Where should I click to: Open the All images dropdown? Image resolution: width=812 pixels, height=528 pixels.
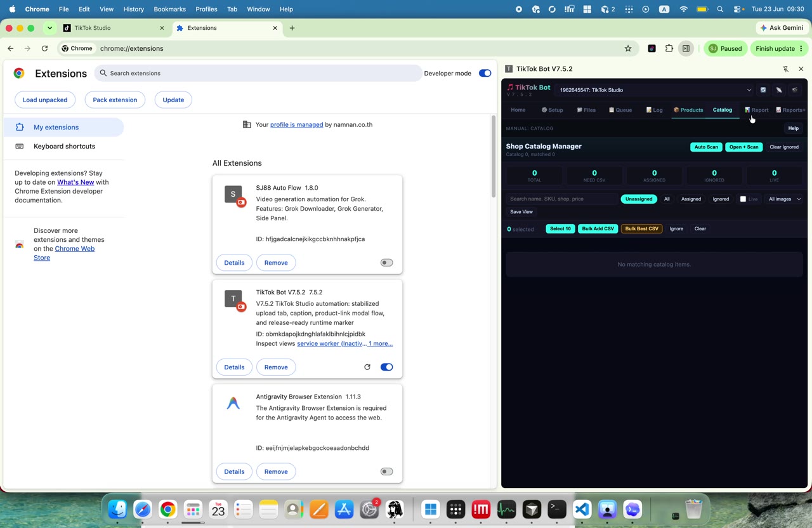tap(785, 199)
